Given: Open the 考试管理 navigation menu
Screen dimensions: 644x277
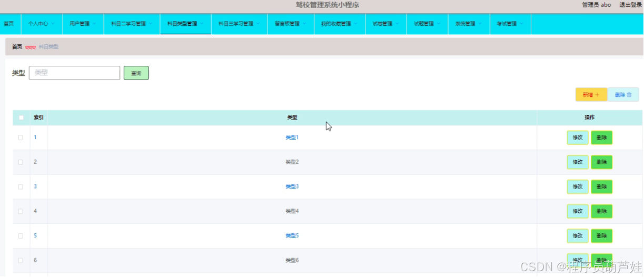Looking at the screenshot, I should (510, 24).
